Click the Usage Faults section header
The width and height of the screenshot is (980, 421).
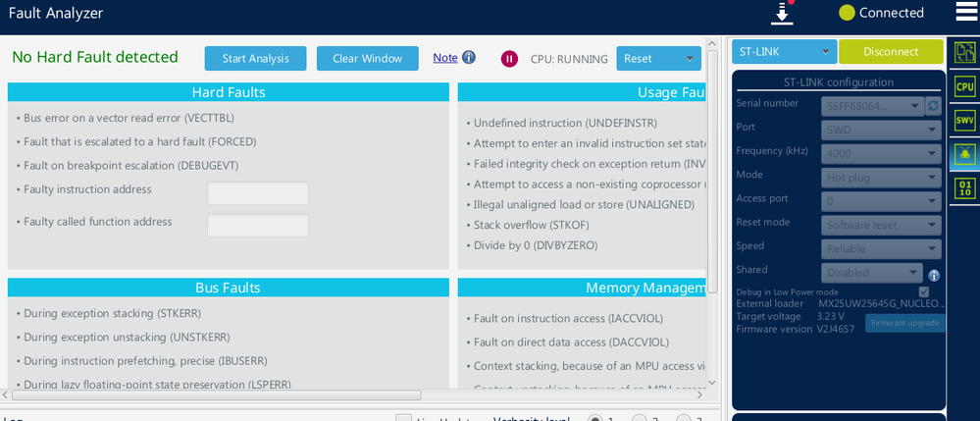coord(582,92)
